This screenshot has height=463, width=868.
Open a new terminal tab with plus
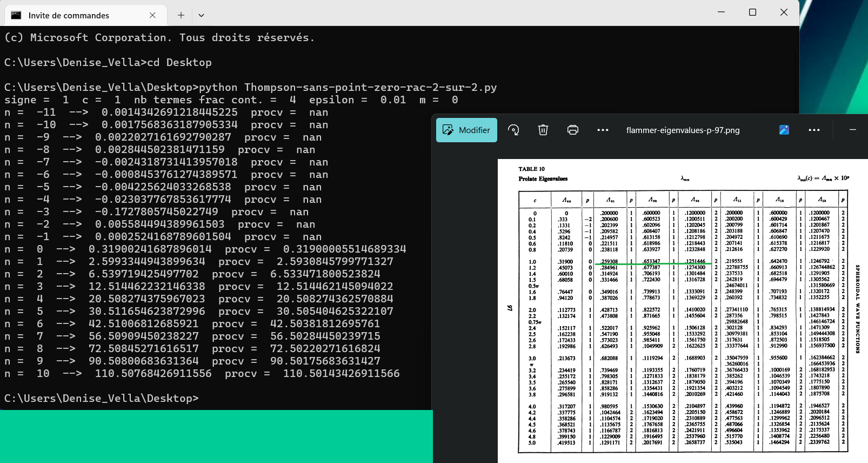pyautogui.click(x=181, y=15)
